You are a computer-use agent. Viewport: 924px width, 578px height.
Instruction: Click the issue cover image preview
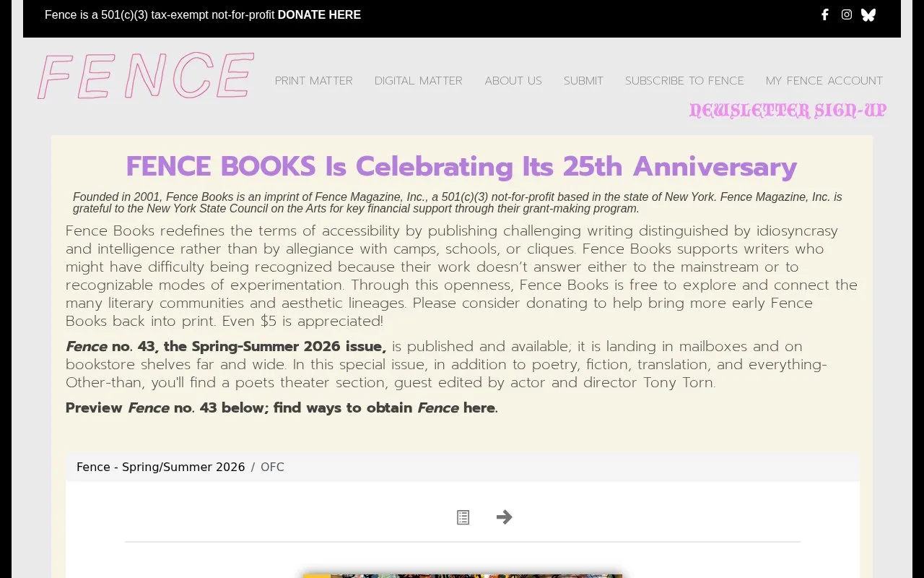(462, 576)
